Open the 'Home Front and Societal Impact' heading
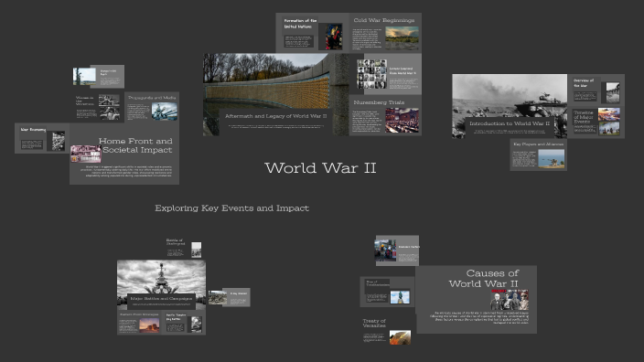644x362 pixels. 135,145
